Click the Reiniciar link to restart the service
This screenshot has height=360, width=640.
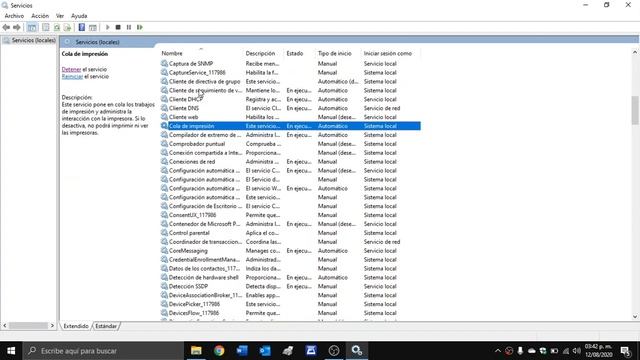coord(72,76)
